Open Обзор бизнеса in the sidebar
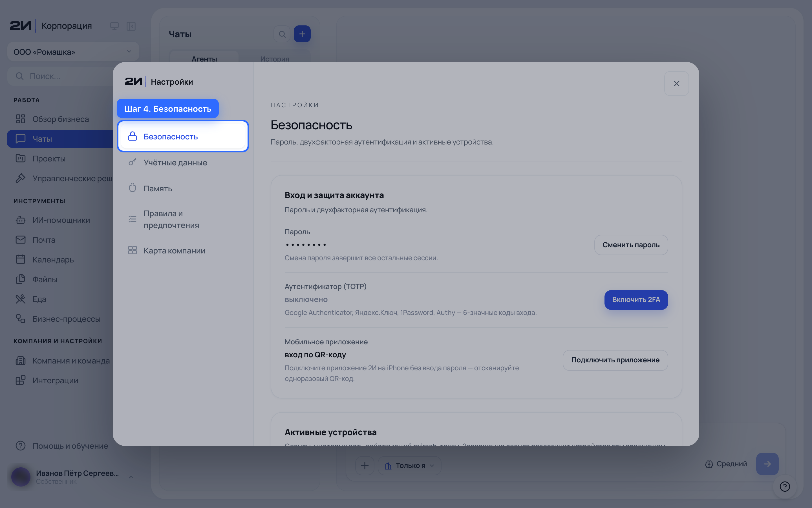The height and width of the screenshot is (508, 812). [x=60, y=119]
